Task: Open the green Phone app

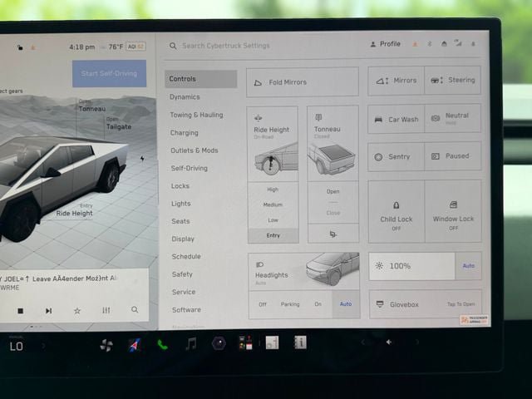Action: (x=163, y=345)
